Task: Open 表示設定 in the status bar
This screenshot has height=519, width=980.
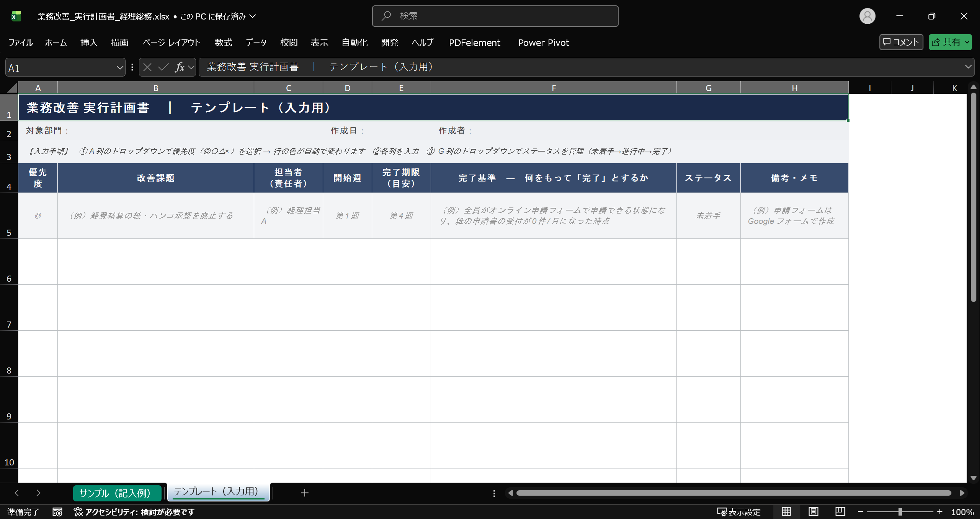Action: tap(738, 512)
